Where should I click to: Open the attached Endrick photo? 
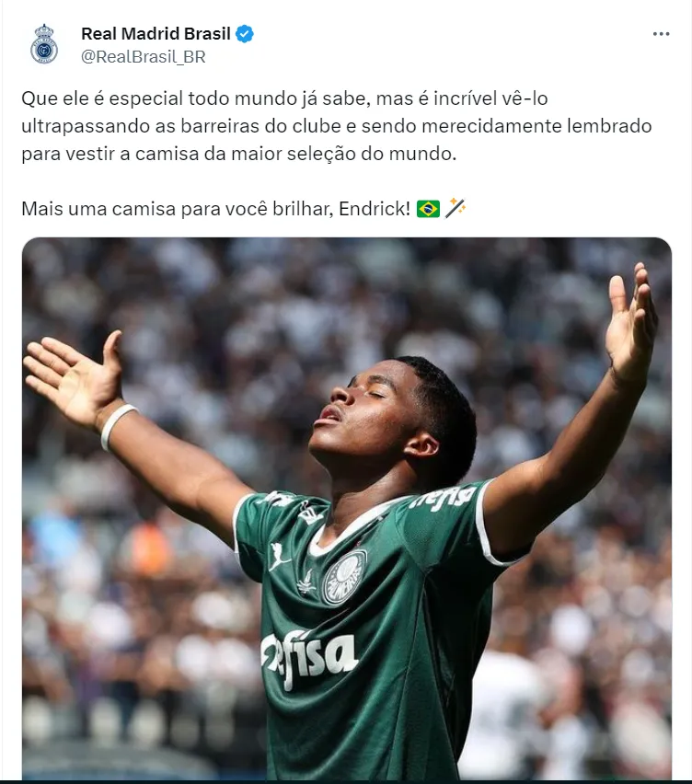[x=347, y=508]
